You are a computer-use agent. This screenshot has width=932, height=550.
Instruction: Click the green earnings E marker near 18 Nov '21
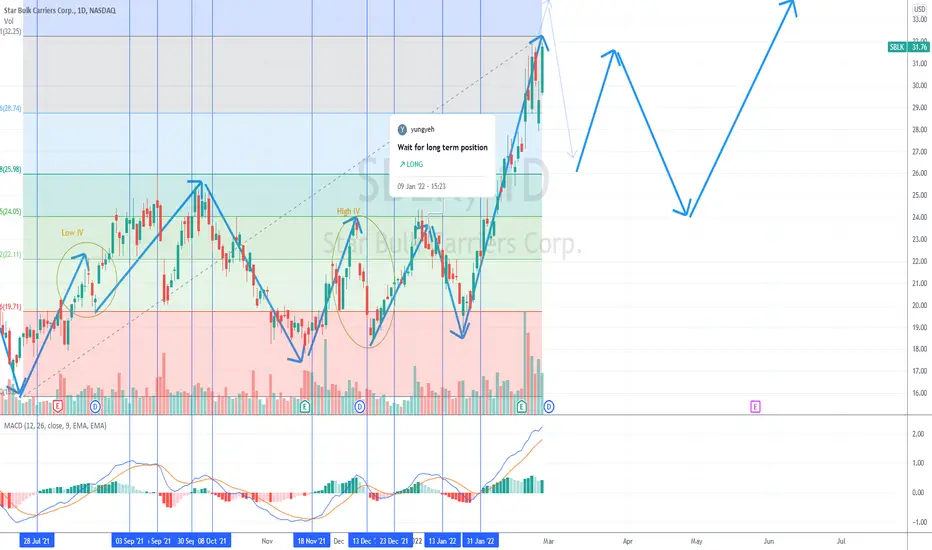click(304, 407)
